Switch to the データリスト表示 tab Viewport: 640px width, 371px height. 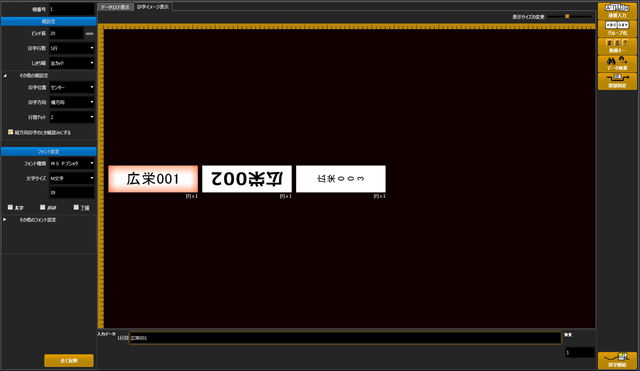click(116, 7)
